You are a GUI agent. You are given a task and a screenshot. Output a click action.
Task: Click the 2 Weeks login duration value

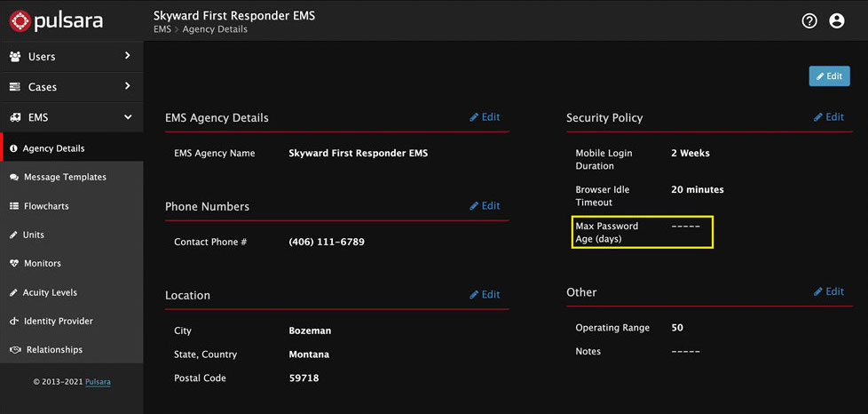[690, 153]
